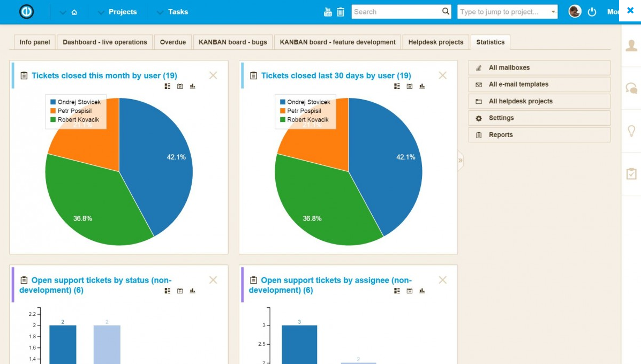Open Tickets closed this month by user link
The width and height of the screenshot is (641, 364).
coord(104,75)
